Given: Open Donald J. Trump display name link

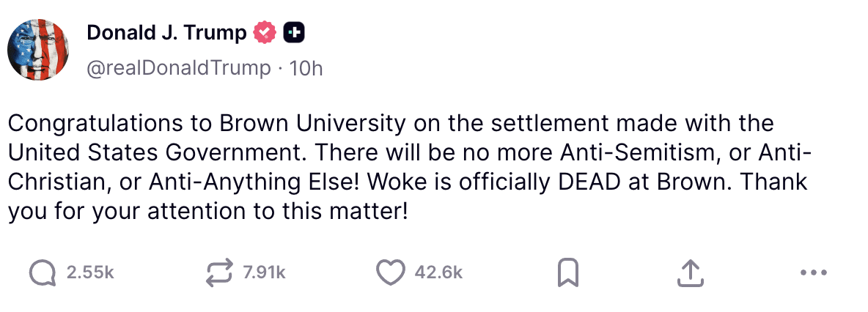Looking at the screenshot, I should (166, 34).
